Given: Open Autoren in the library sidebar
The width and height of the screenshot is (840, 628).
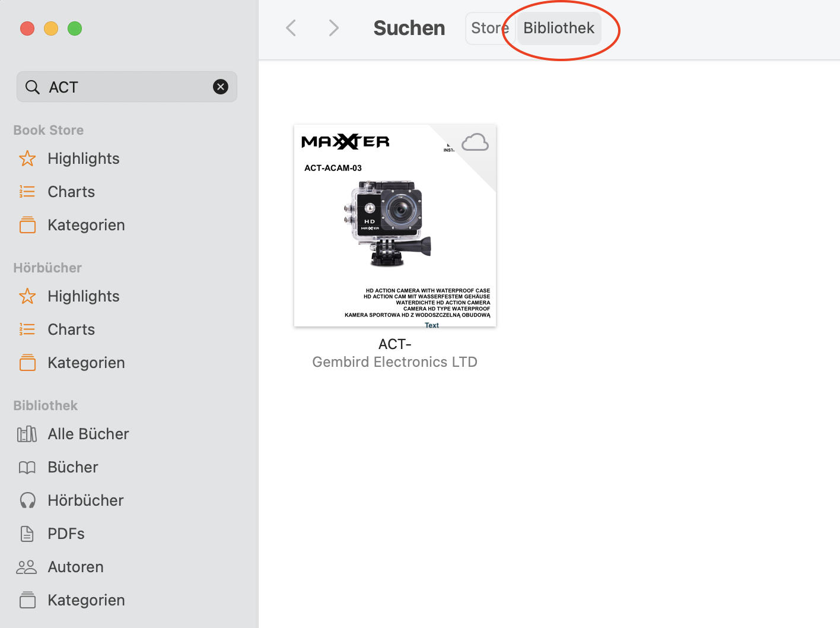Looking at the screenshot, I should coord(75,567).
